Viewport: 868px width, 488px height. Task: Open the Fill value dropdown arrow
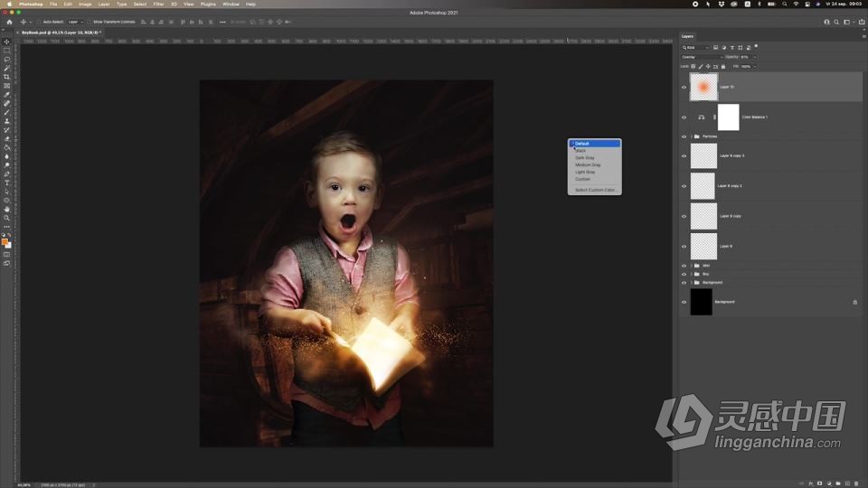tap(754, 66)
